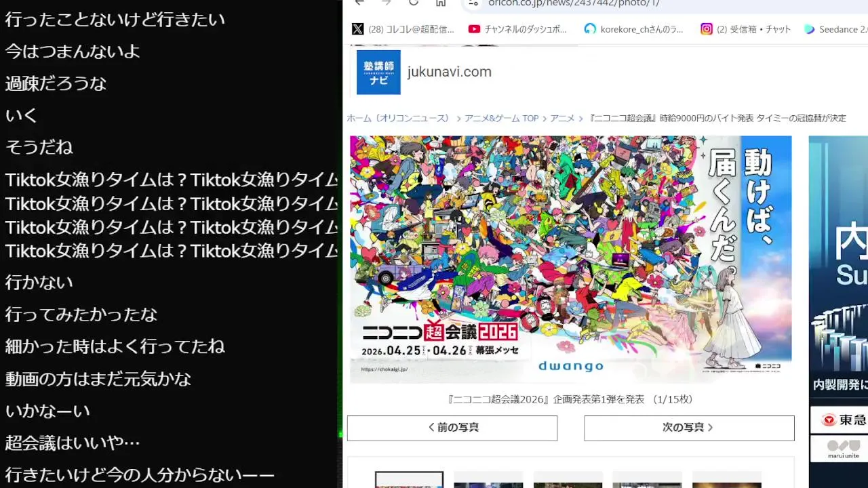Viewport: 868px width, 488px height.
Task: Click chat comment 超会議はいいや…
Action: click(x=73, y=443)
